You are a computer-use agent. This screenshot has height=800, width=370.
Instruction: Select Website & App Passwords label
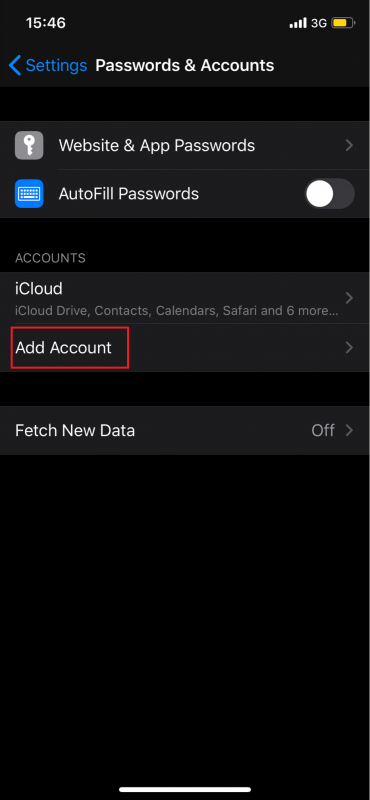[x=157, y=145]
